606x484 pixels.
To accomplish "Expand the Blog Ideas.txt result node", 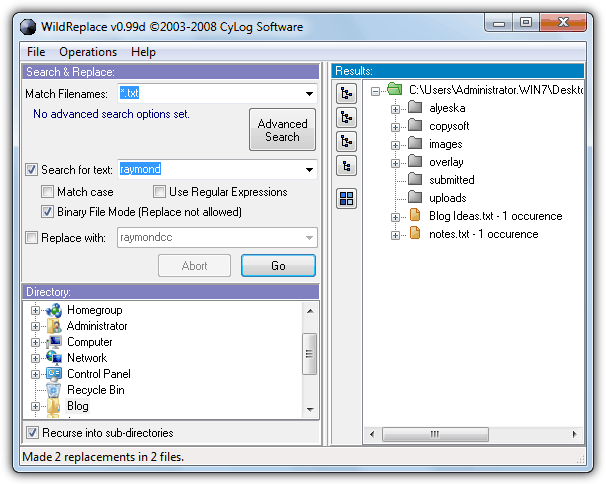I will (395, 217).
